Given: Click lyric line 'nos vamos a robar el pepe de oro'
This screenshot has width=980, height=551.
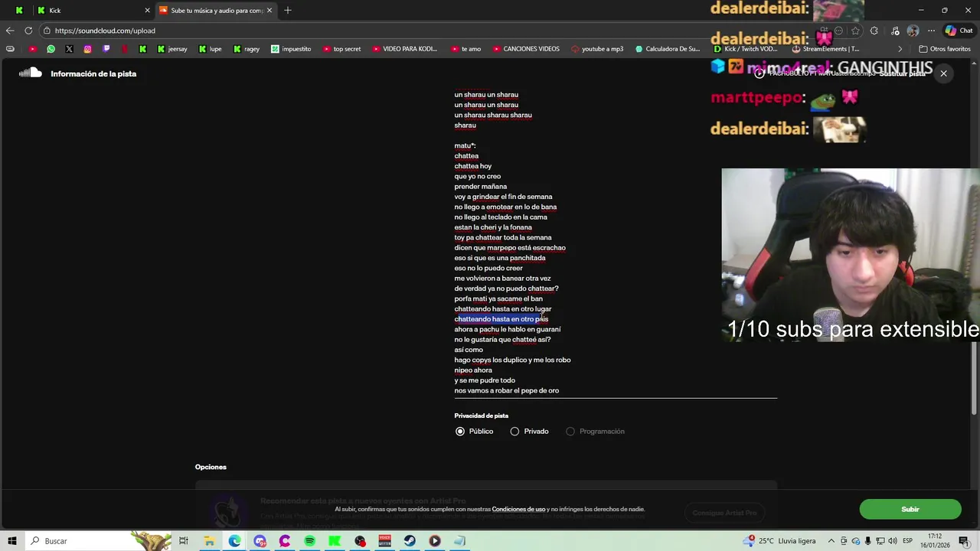Looking at the screenshot, I should pyautogui.click(x=506, y=390).
